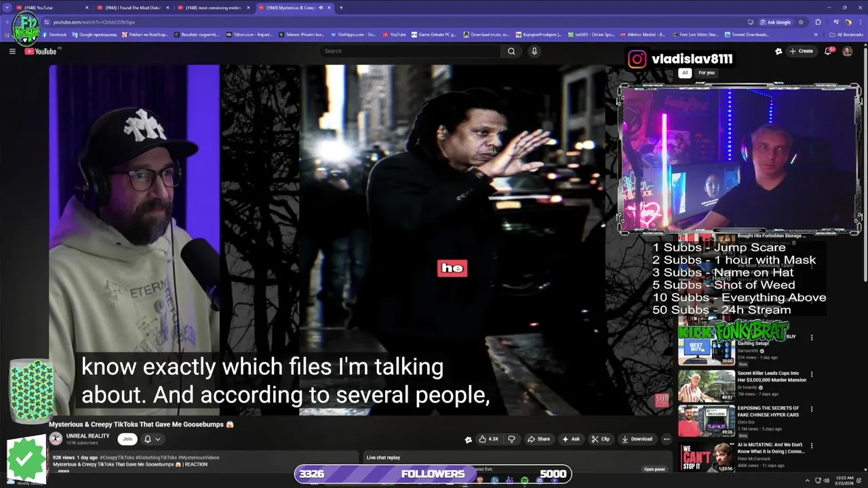Select the 'For you' filter chip
The image size is (868, 488).
[x=707, y=73]
